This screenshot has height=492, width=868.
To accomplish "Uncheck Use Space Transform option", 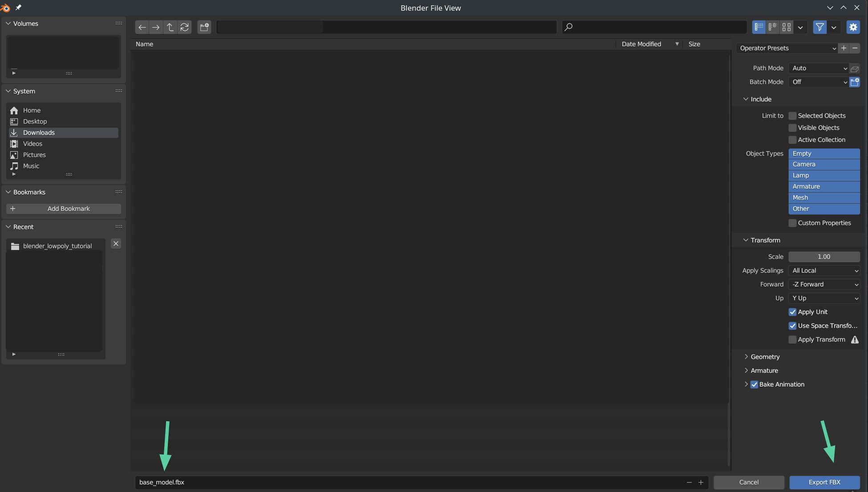I will pos(792,326).
